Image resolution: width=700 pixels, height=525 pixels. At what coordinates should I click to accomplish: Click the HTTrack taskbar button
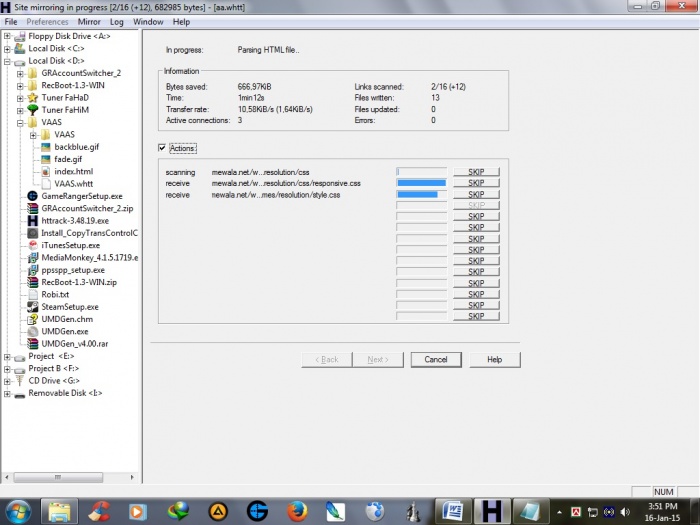click(x=491, y=511)
